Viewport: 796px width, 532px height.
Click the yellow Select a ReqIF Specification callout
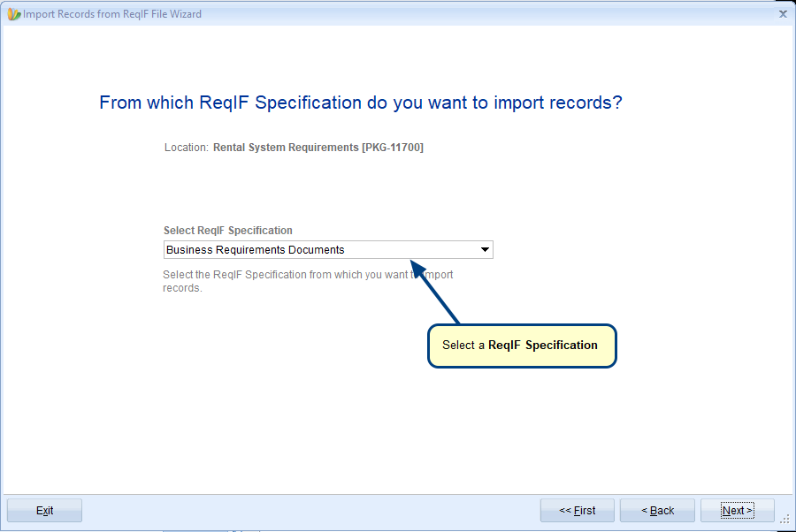pos(522,346)
